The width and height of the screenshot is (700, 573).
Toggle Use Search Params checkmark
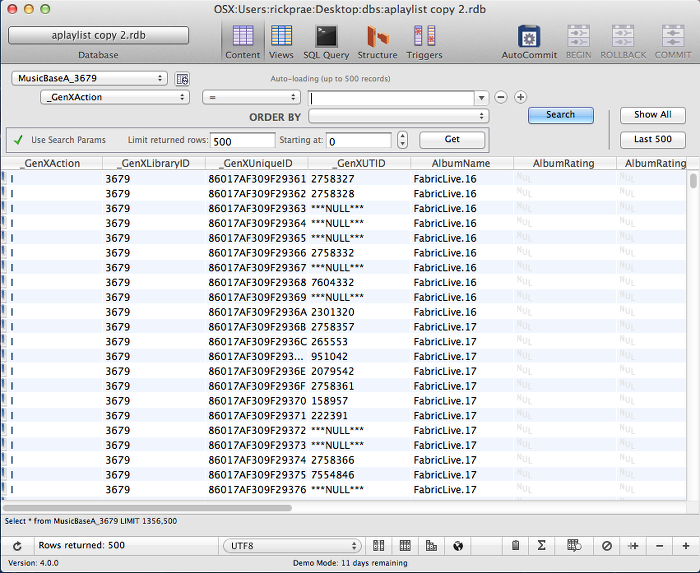tap(18, 140)
